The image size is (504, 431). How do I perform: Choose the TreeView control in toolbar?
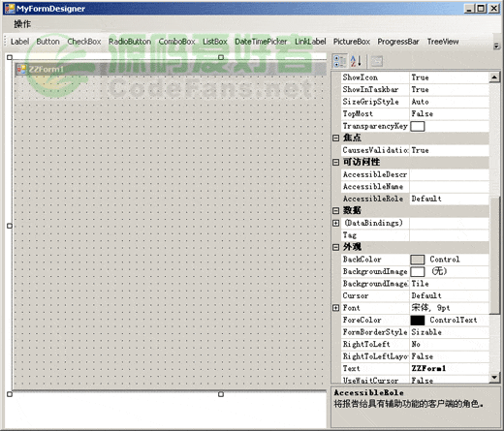pos(443,42)
